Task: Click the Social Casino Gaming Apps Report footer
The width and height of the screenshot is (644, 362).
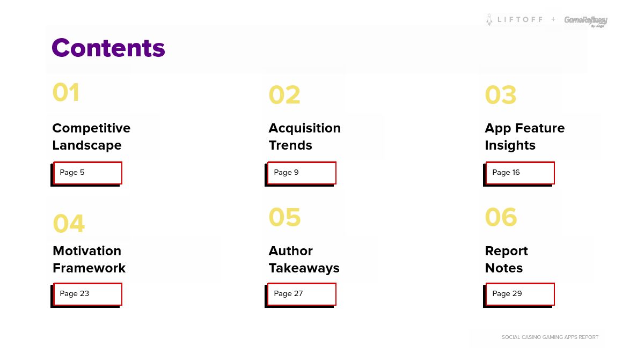Action: [550, 337]
